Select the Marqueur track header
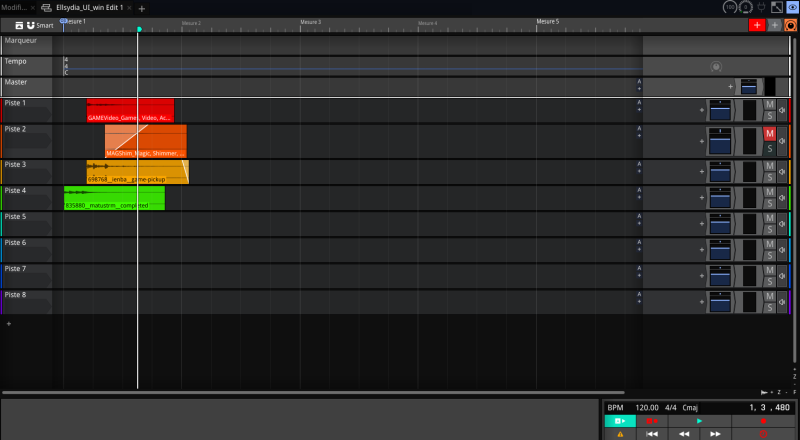This screenshot has width=800, height=440. 27,45
